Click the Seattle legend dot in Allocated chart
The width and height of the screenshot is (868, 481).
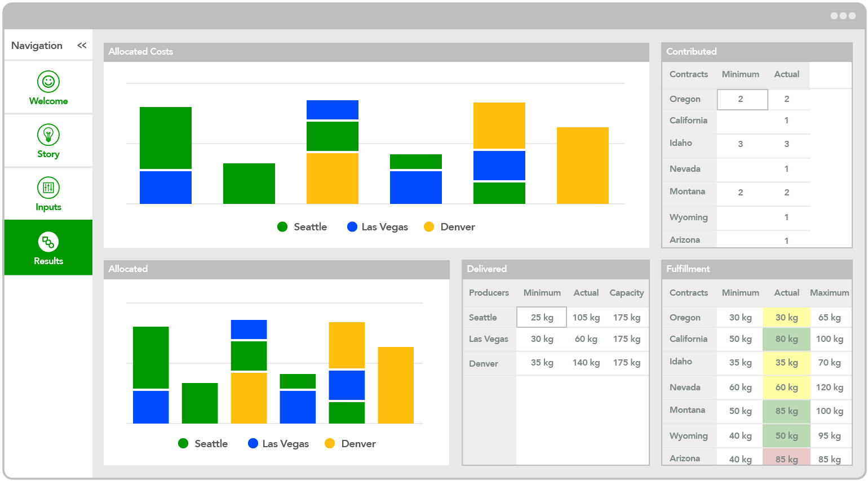click(183, 443)
